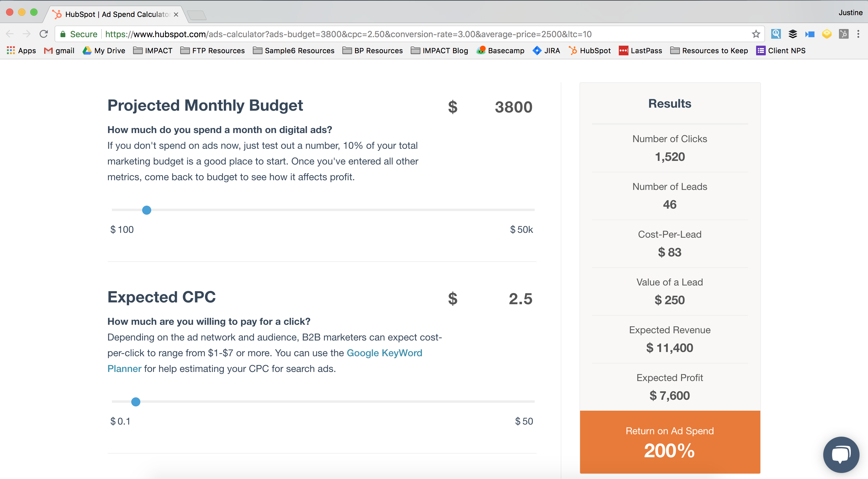Click the Expected CPC heading
868x479 pixels.
click(162, 297)
